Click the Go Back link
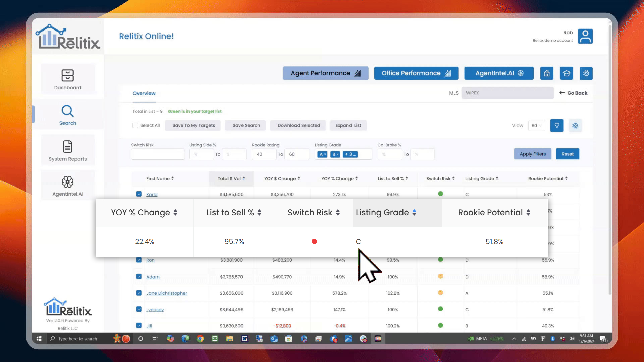This screenshot has height=362, width=644. pos(574,93)
